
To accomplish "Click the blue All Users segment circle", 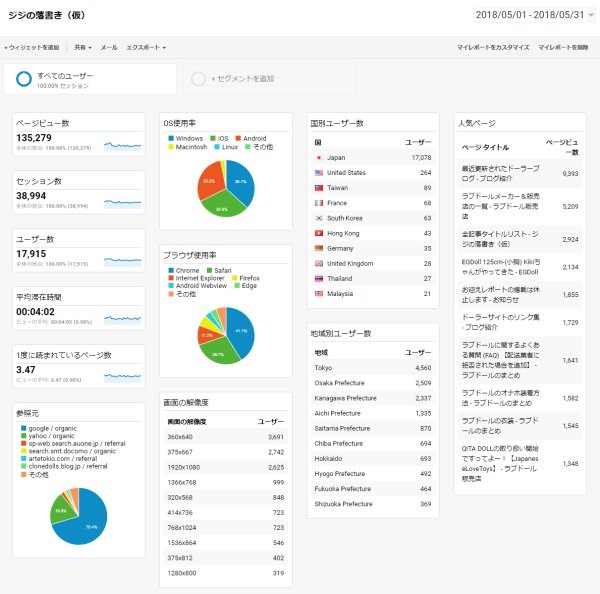I will pyautogui.click(x=24, y=79).
